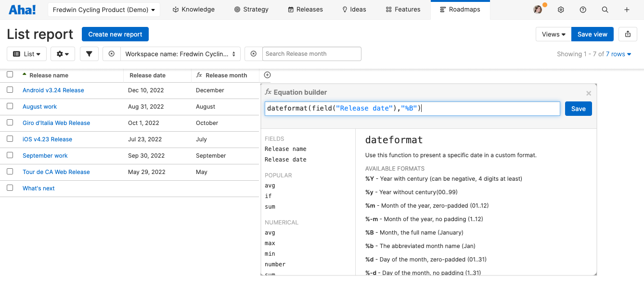Click the Release date column header

[x=147, y=75]
